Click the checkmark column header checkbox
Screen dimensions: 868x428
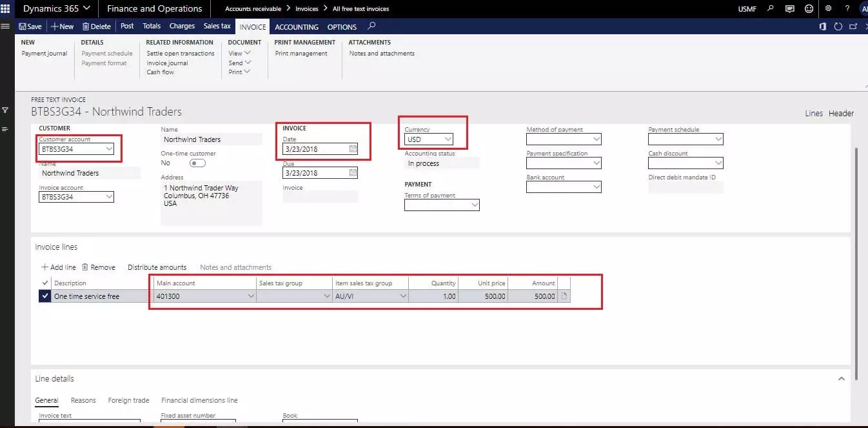point(44,283)
